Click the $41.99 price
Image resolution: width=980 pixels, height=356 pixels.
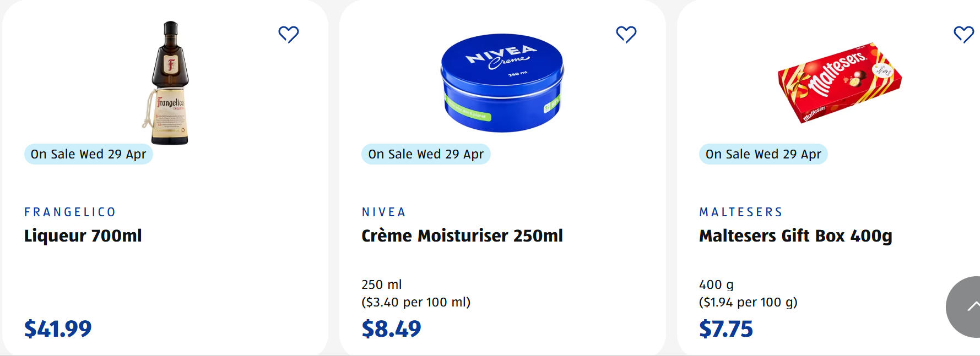pyautogui.click(x=58, y=328)
